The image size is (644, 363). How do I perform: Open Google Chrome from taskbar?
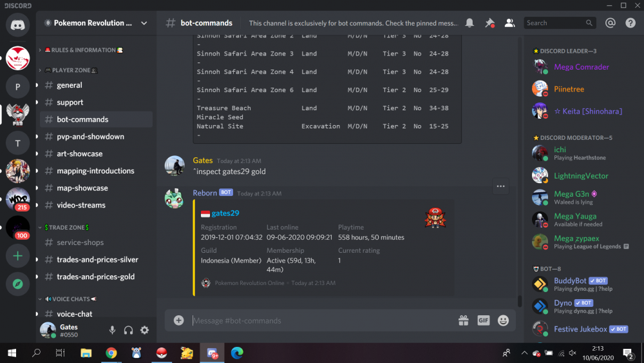coord(111,353)
